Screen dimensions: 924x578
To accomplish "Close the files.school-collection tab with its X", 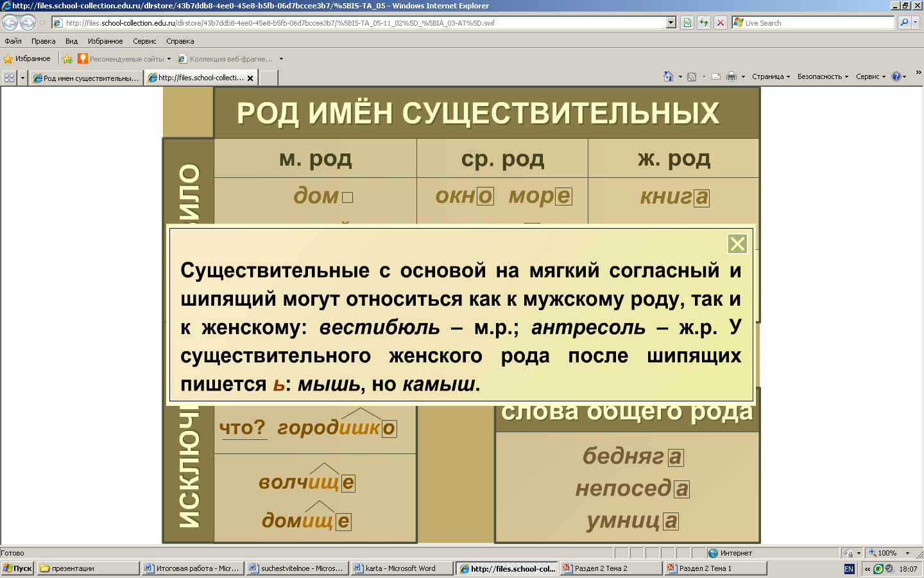I will (250, 78).
